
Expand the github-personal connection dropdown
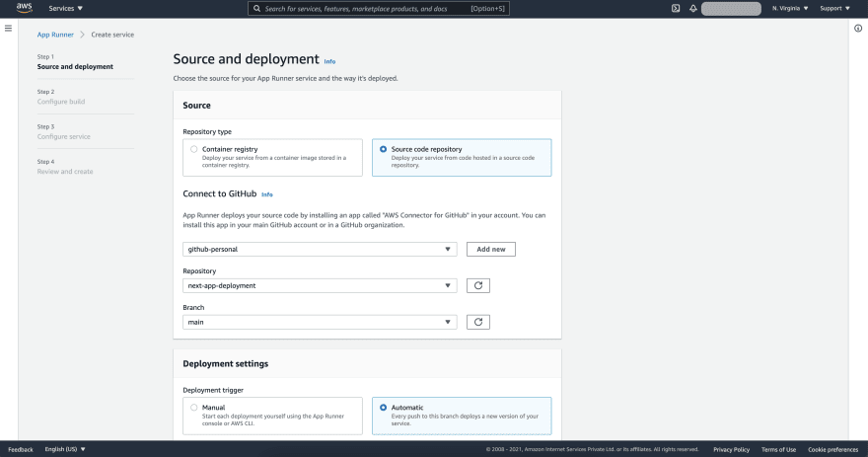tap(320, 250)
